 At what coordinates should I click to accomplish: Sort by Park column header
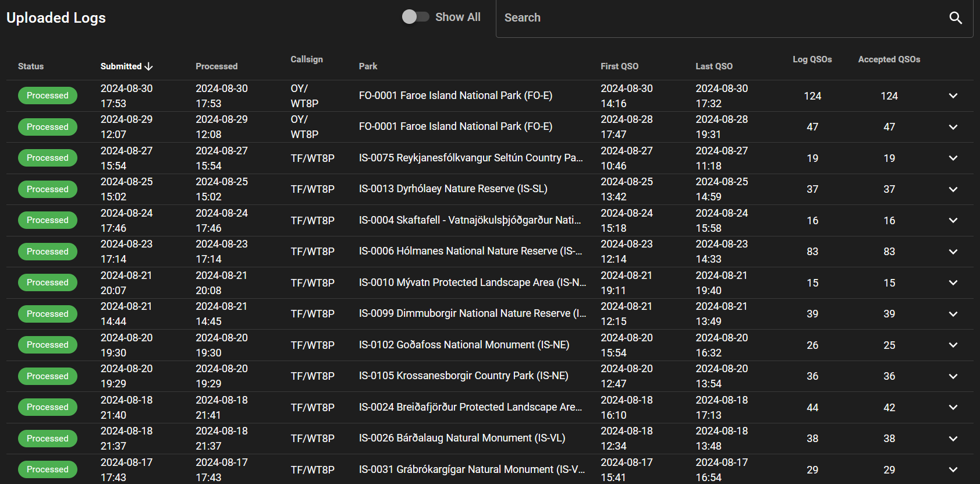[368, 66]
